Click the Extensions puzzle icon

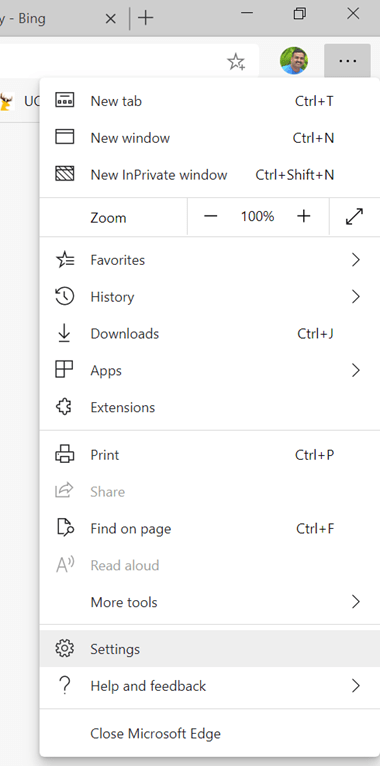click(x=64, y=407)
